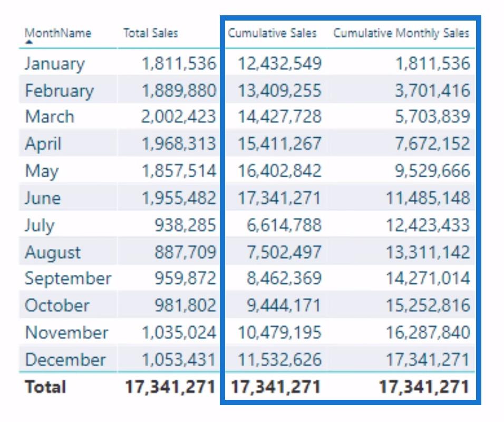
Task: Sort by the Total Sales column header
Action: pos(151,33)
